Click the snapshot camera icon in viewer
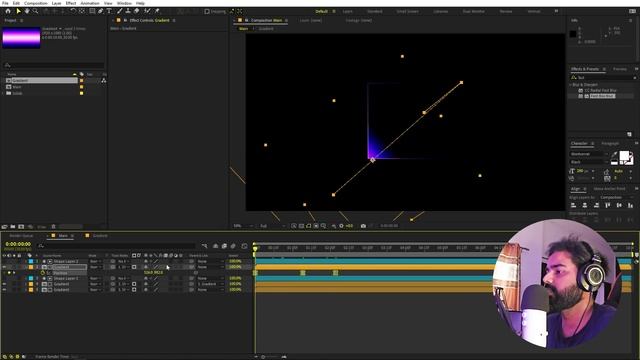The height and width of the screenshot is (360, 640). coord(363,226)
